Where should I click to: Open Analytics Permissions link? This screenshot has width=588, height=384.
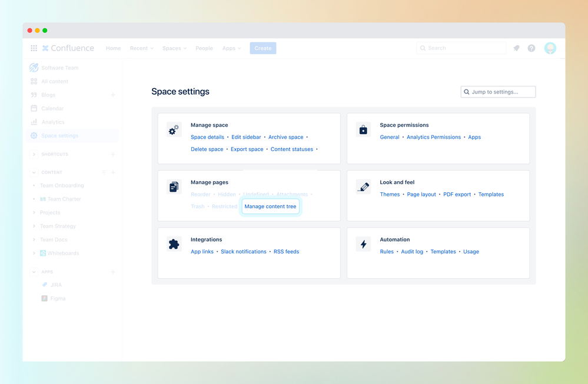[x=434, y=137]
